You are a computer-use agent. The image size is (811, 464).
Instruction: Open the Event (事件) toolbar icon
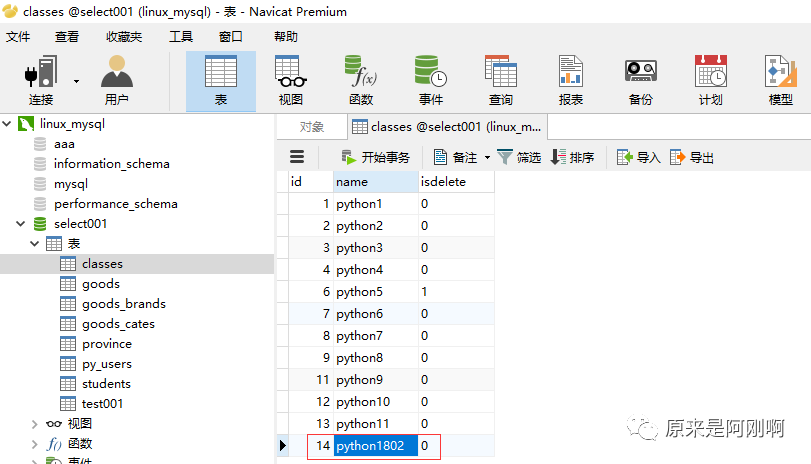tap(431, 80)
